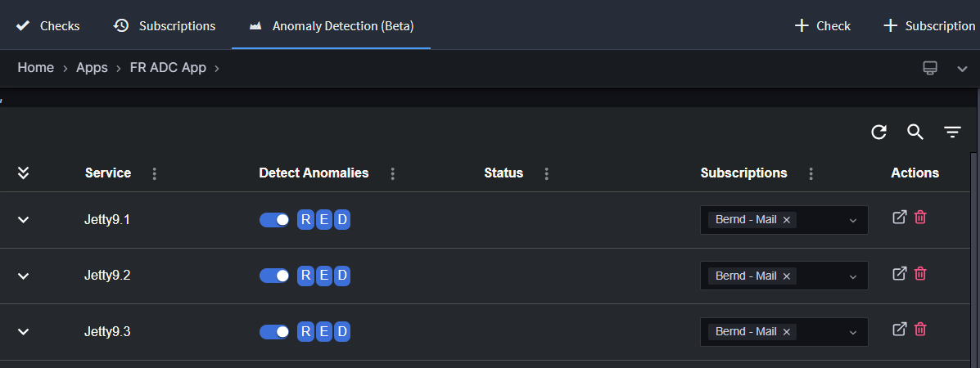980x368 pixels.
Task: Expand the Jetty9.1 row
Action: click(x=23, y=220)
